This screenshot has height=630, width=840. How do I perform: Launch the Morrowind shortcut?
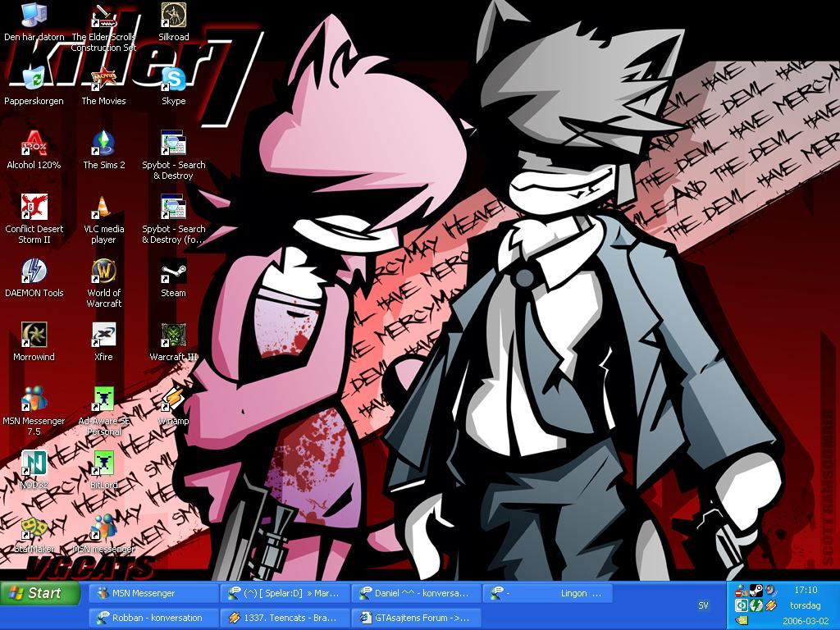[x=34, y=342]
